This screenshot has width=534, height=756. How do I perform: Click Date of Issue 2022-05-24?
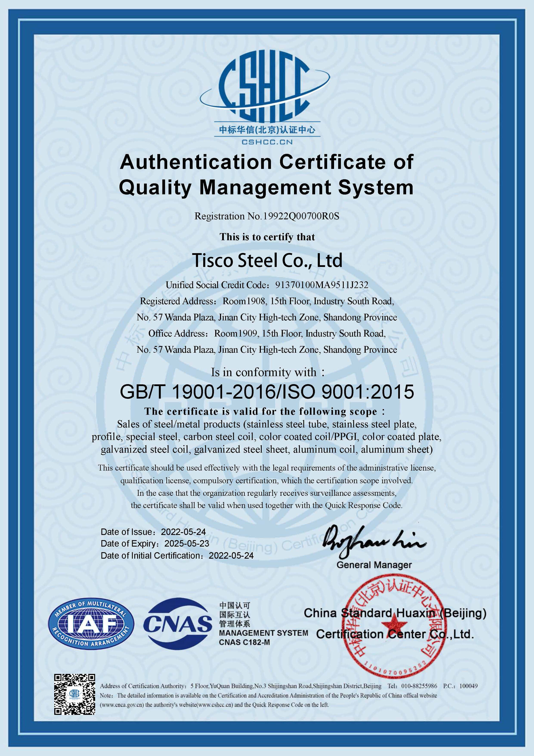153,532
